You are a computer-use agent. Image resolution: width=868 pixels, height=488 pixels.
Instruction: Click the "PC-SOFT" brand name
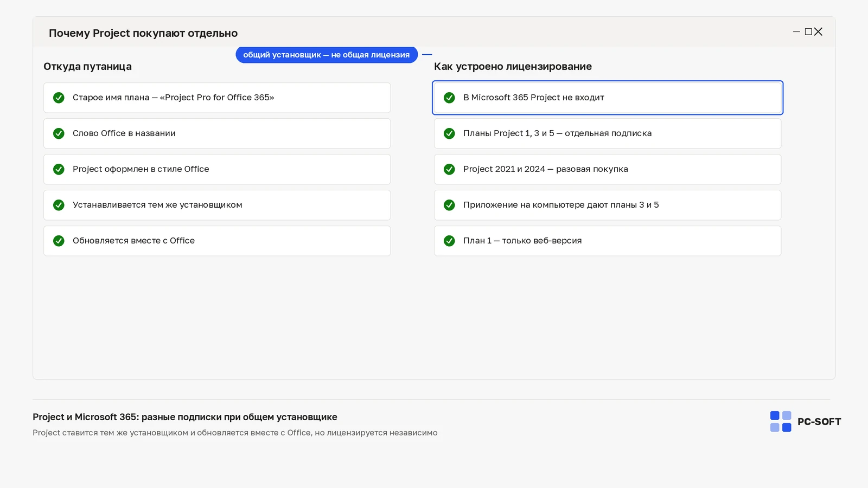click(x=819, y=422)
